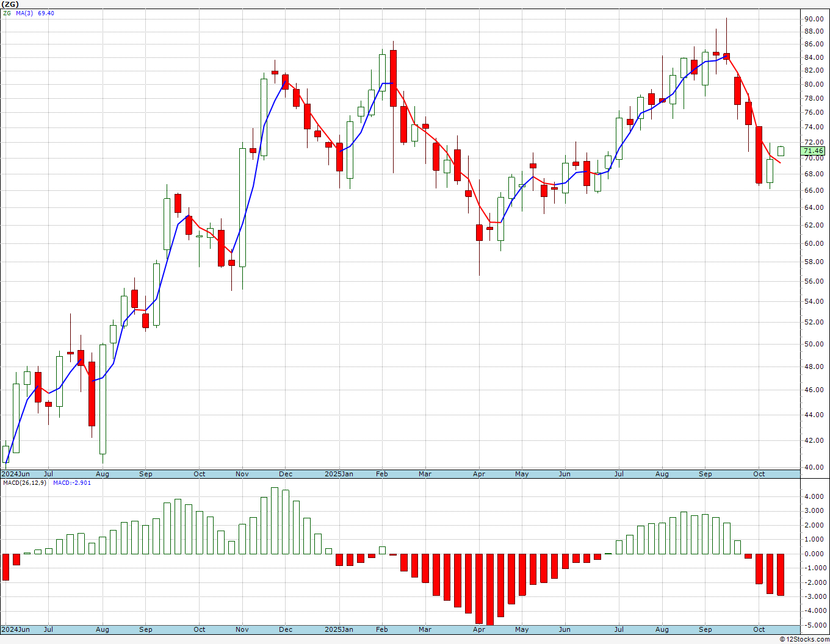
Task: Select the 2025Jan label on price axis
Action: (339, 474)
